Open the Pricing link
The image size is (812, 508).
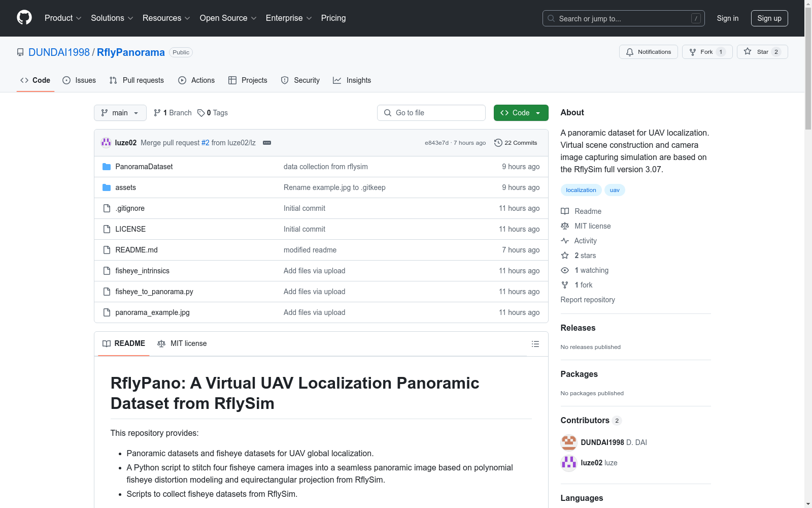click(x=333, y=18)
